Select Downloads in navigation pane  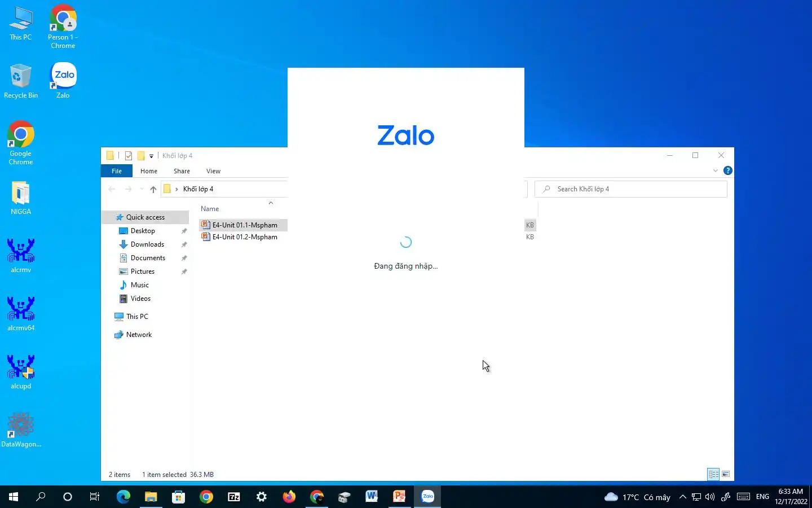(147, 244)
